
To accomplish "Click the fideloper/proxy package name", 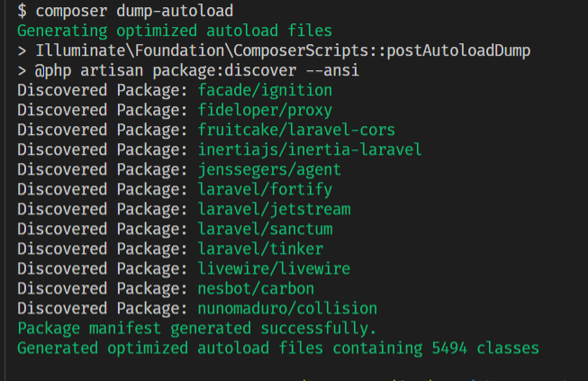I will point(265,110).
